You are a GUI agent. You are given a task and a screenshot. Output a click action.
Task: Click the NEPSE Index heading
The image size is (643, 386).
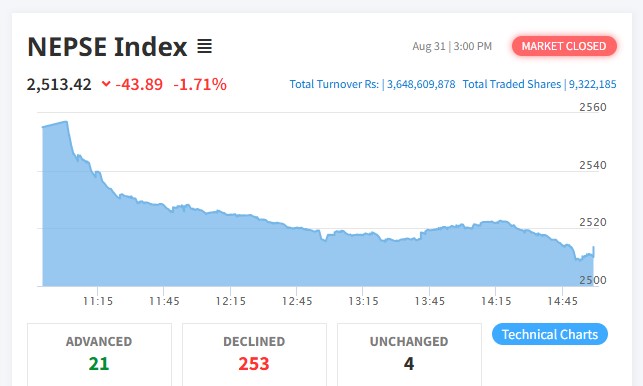[107, 47]
